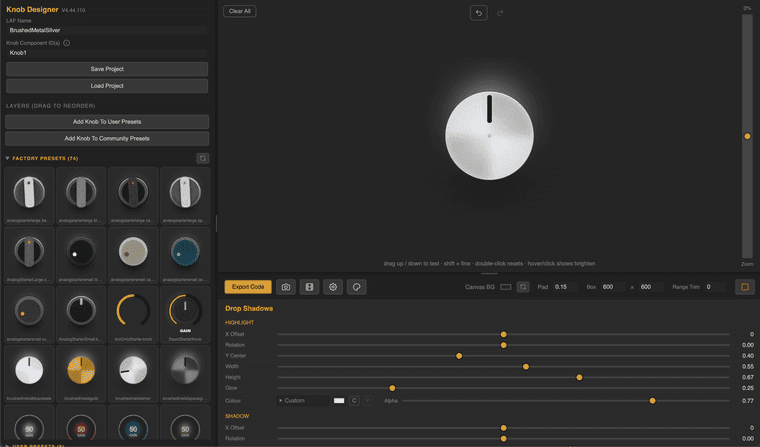Click the Height slider handle
This screenshot has height=447, width=760.
click(x=579, y=377)
